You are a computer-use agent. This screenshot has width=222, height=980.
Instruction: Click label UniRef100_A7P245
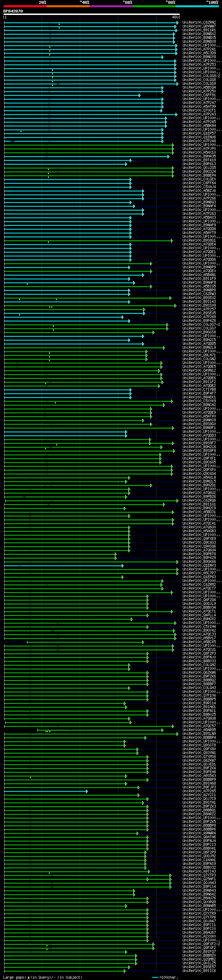[x=199, y=122]
